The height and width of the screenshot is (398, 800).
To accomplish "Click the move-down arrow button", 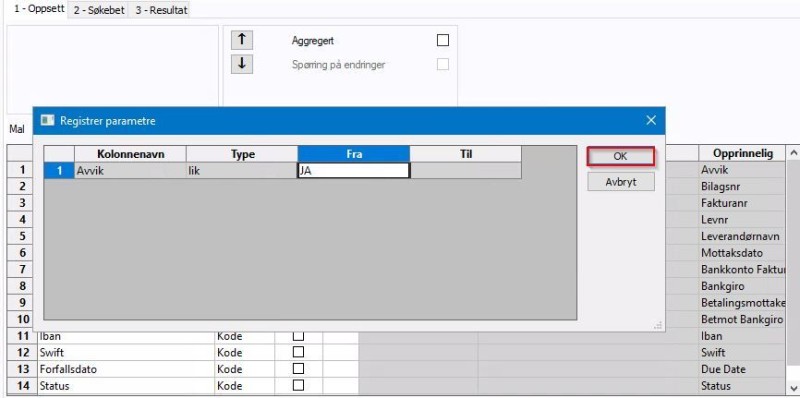I will pyautogui.click(x=242, y=64).
